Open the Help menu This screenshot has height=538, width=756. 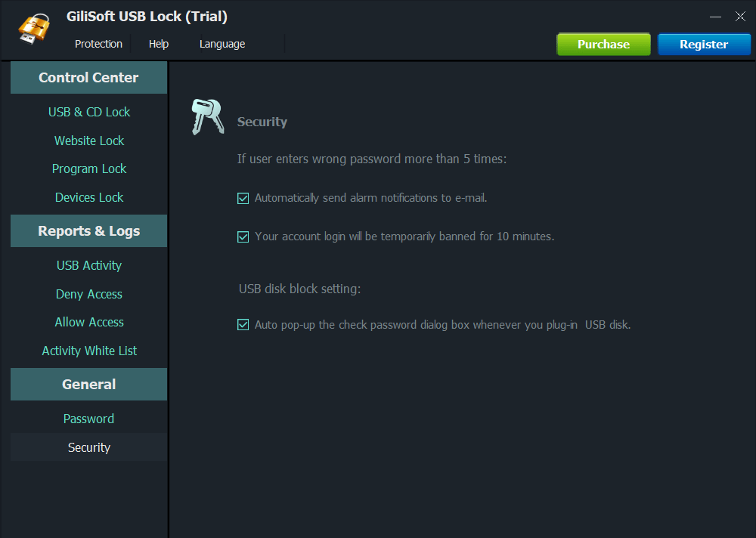(x=159, y=44)
